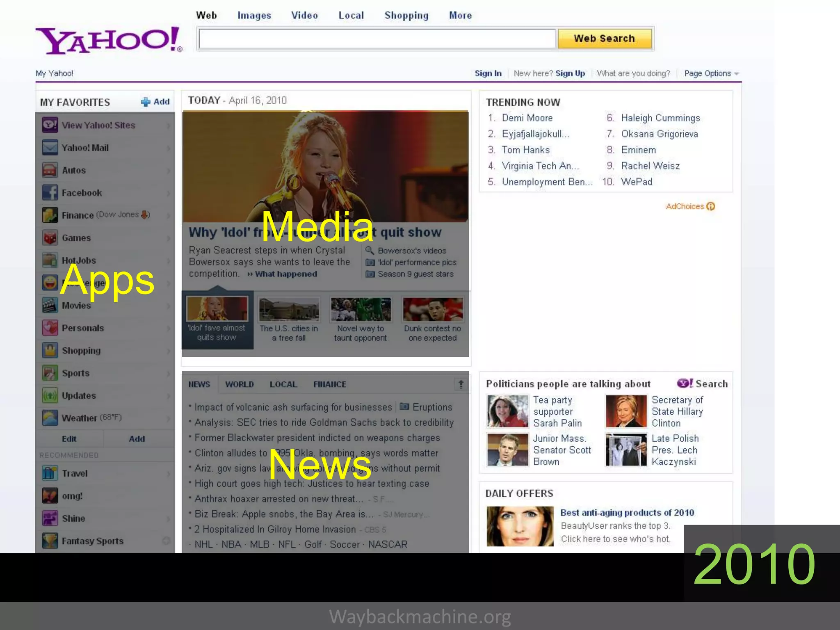Click the Weather icon in favorites
Image resolution: width=840 pixels, height=630 pixels.
50,418
